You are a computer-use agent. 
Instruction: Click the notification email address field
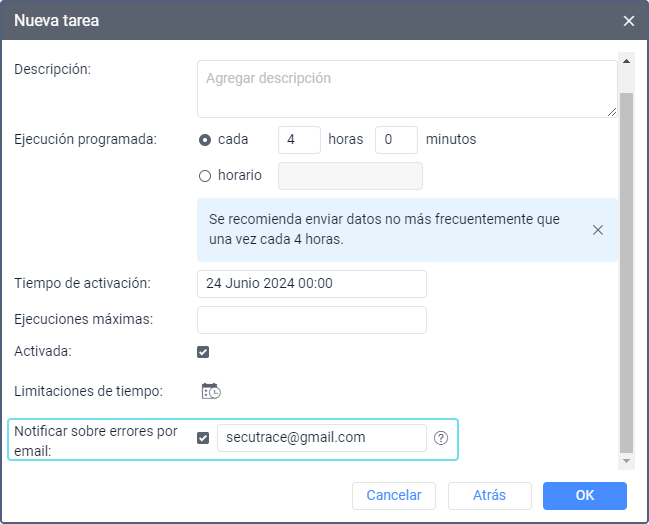(x=321, y=438)
